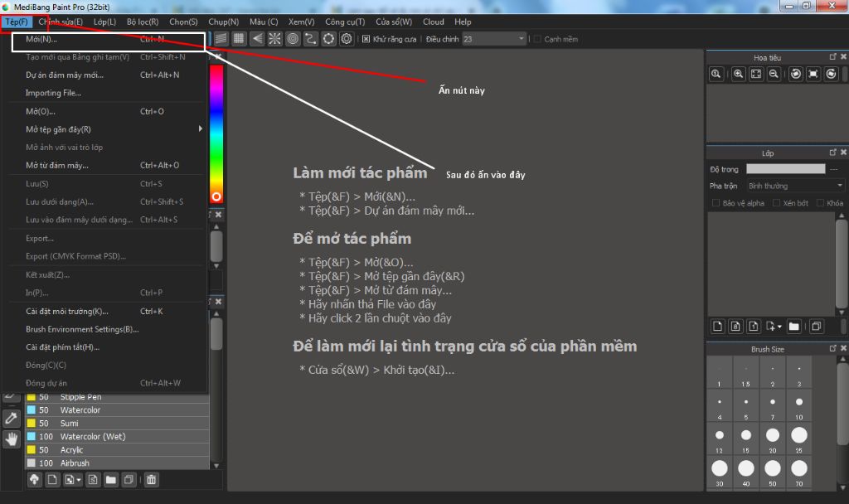Select the Sumi brush

(117, 424)
